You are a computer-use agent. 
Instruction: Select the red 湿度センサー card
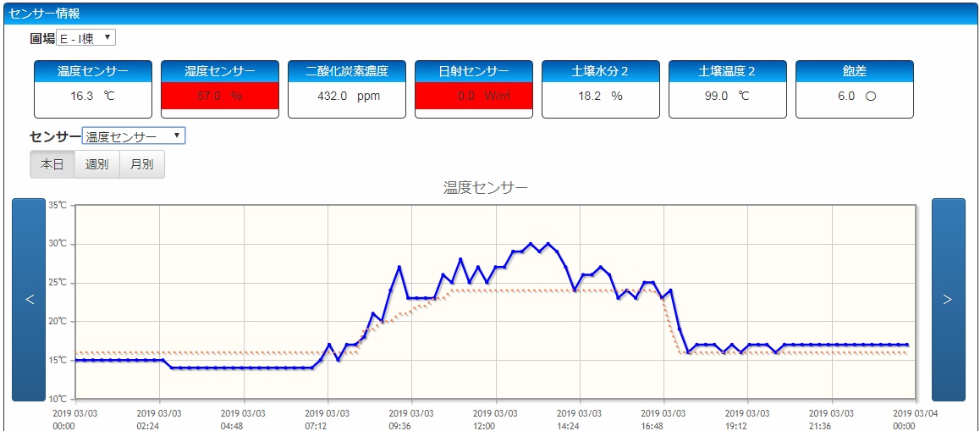[x=220, y=89]
